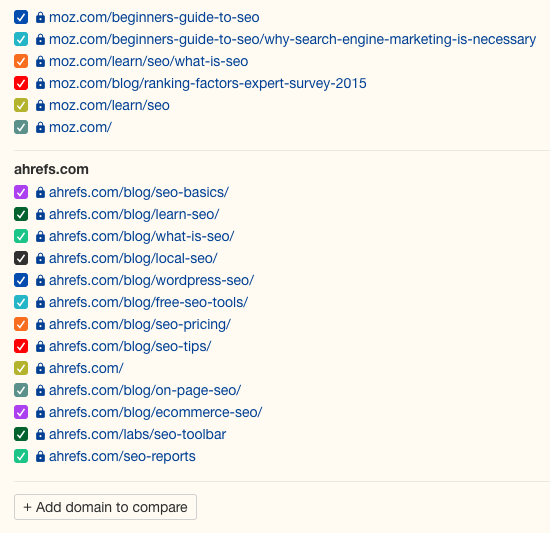The image size is (550, 533).
Task: Click lock icon beside ahrefs.com/blog/seo-pricing/
Action: tap(40, 324)
